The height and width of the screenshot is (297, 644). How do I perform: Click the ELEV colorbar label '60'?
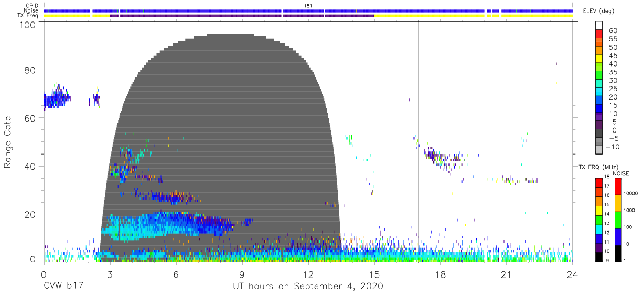[x=613, y=31]
